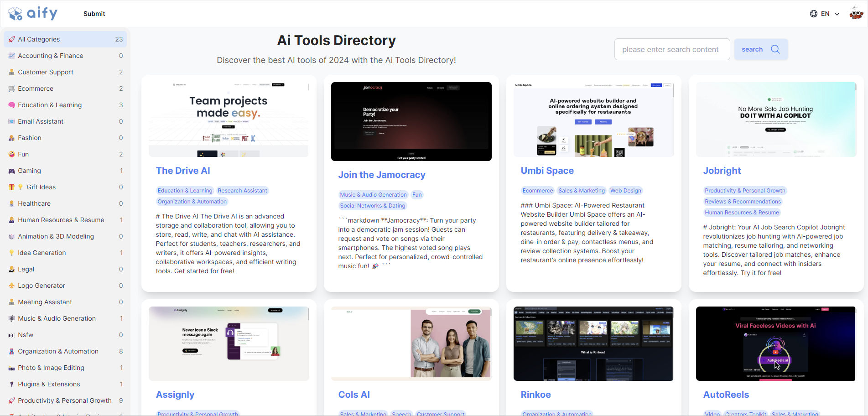
Task: Click the Organization & Automation sidebar icon
Action: 12,351
